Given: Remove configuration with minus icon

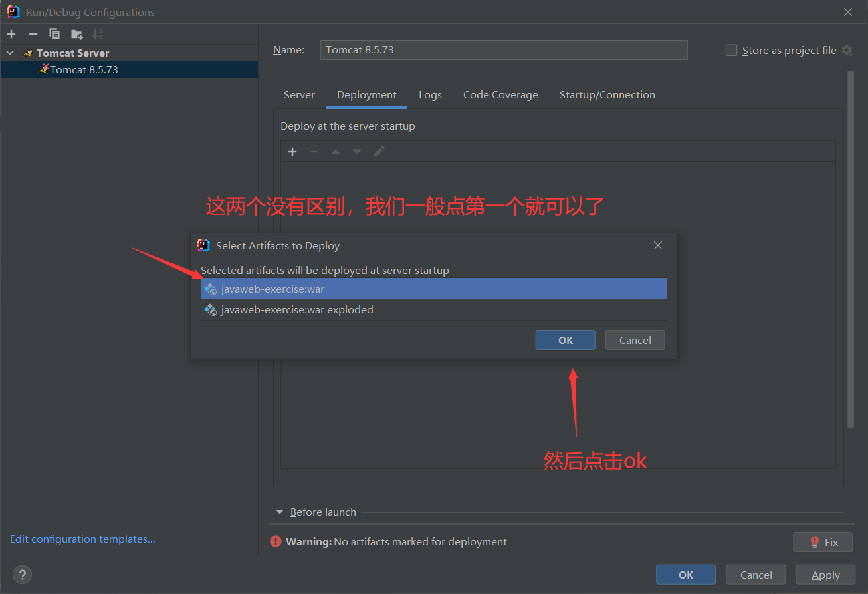Looking at the screenshot, I should pyautogui.click(x=33, y=34).
